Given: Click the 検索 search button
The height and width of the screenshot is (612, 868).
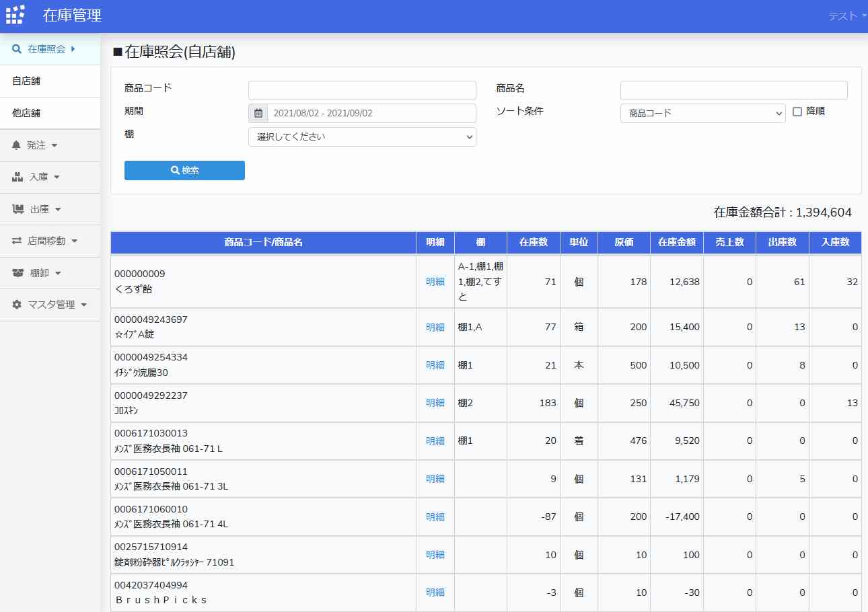Looking at the screenshot, I should tap(184, 170).
